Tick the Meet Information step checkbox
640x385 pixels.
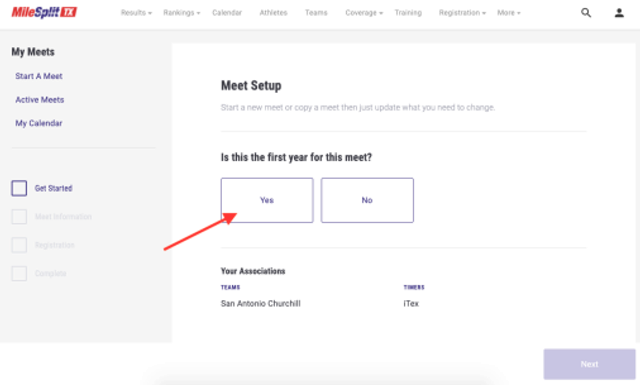point(19,216)
